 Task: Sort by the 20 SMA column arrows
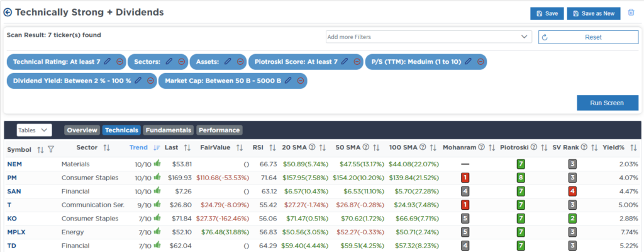[x=323, y=147]
